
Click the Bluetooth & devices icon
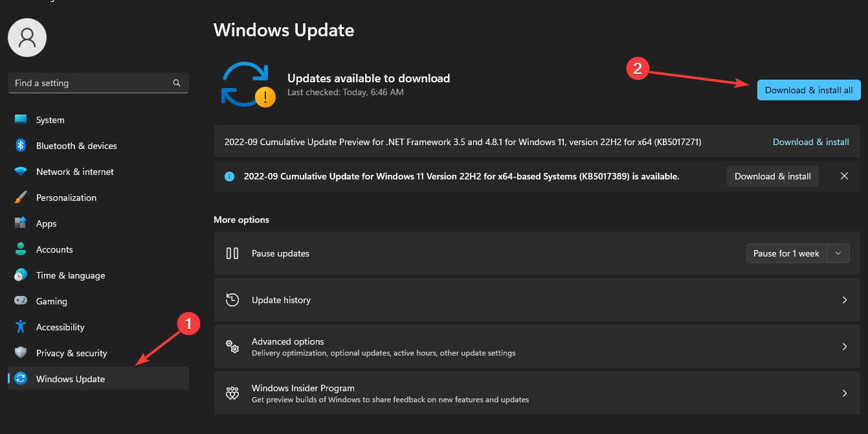coord(21,146)
